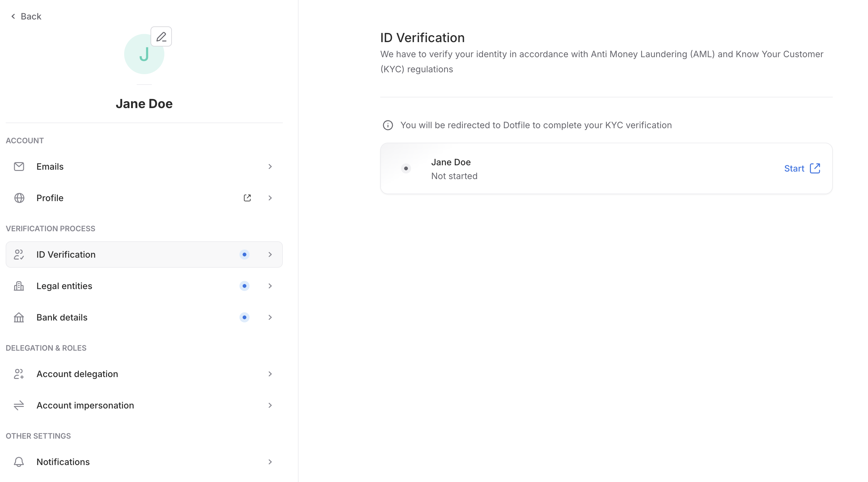Open the Bank details menu item

click(x=144, y=317)
